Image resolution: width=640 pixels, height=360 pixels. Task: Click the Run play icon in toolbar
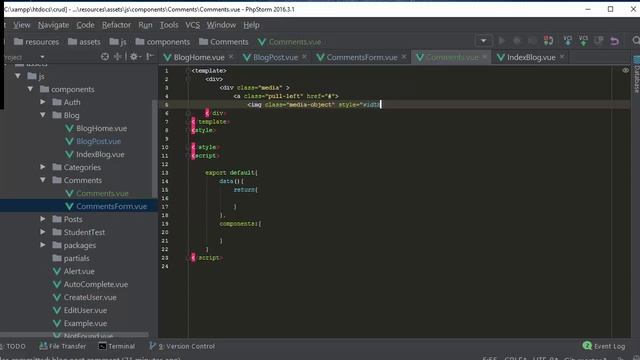point(502,41)
